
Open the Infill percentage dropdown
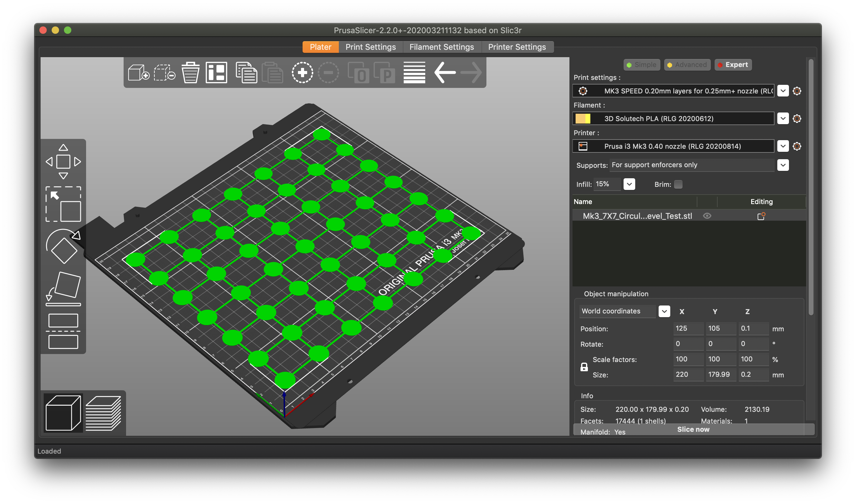[x=629, y=184]
